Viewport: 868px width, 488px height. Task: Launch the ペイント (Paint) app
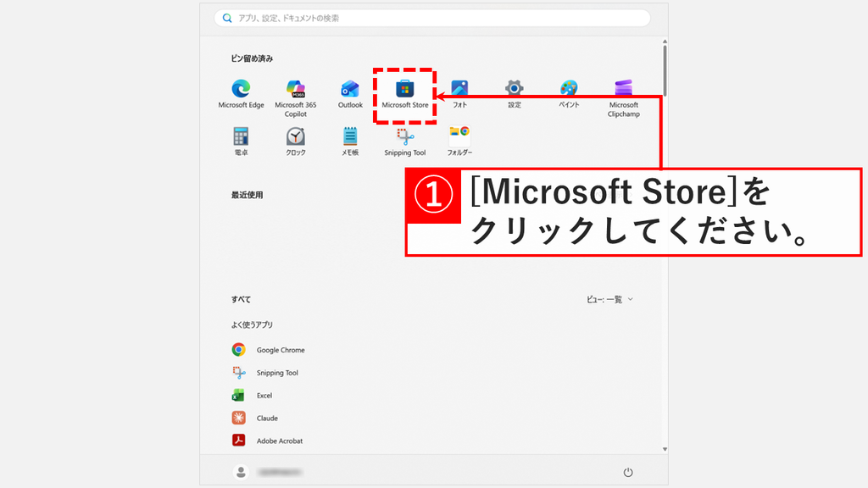coord(569,94)
